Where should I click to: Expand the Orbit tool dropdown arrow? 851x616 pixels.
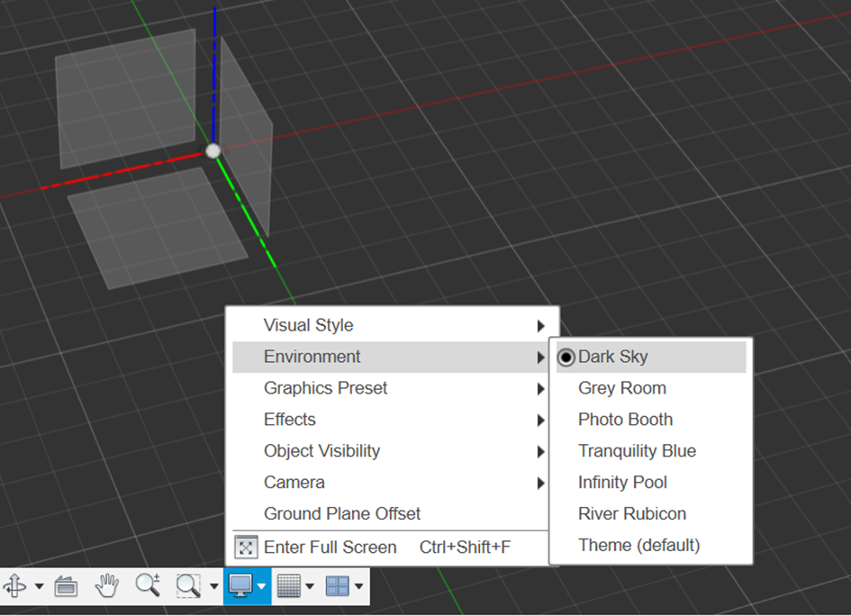[39, 587]
